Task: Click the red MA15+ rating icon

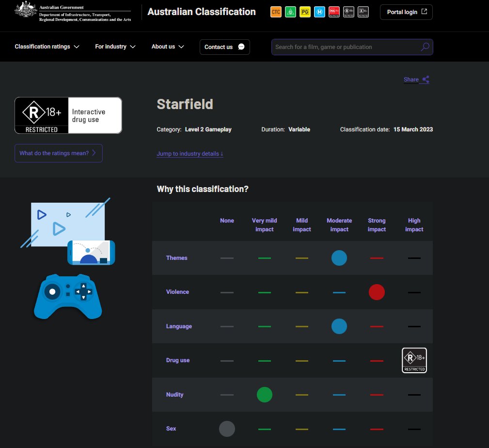Action: [x=334, y=12]
